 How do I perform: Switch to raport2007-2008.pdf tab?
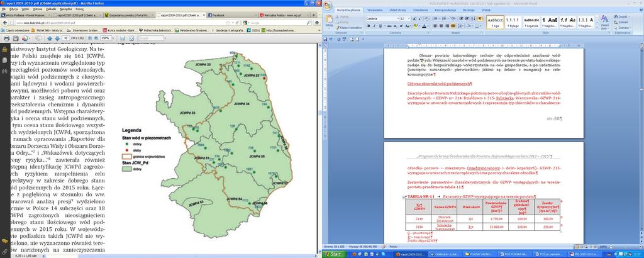(77, 15)
